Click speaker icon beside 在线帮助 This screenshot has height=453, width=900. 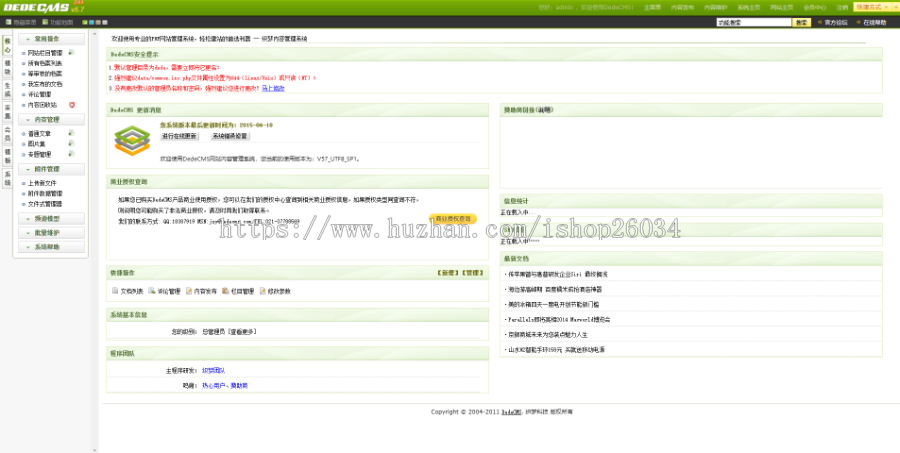click(x=858, y=22)
